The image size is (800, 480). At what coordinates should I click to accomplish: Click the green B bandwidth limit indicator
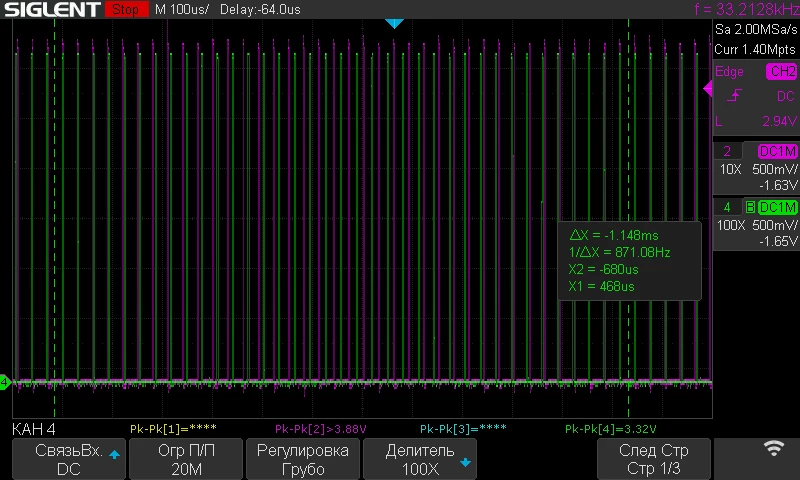[750, 207]
